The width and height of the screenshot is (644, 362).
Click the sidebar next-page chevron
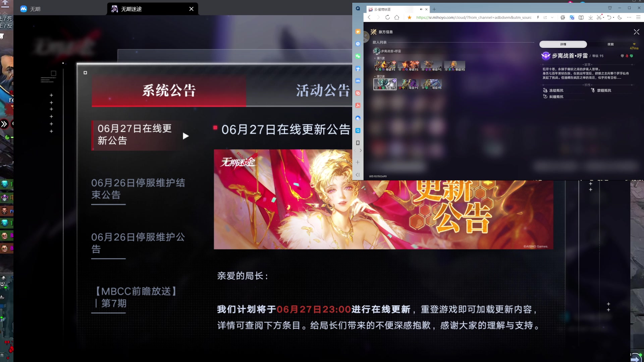[361, 150]
